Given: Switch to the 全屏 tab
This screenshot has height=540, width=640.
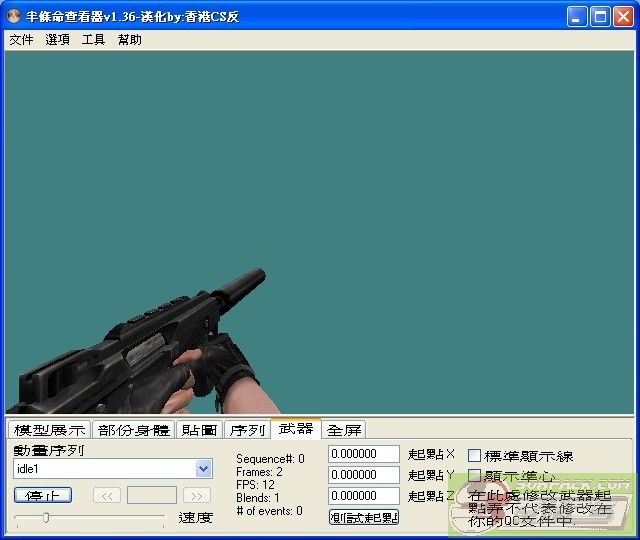Looking at the screenshot, I should coord(344,430).
